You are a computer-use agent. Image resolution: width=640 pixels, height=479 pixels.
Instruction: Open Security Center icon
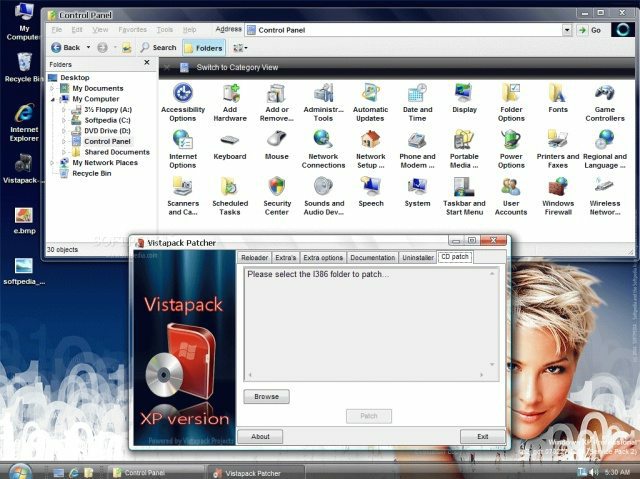pos(277,196)
